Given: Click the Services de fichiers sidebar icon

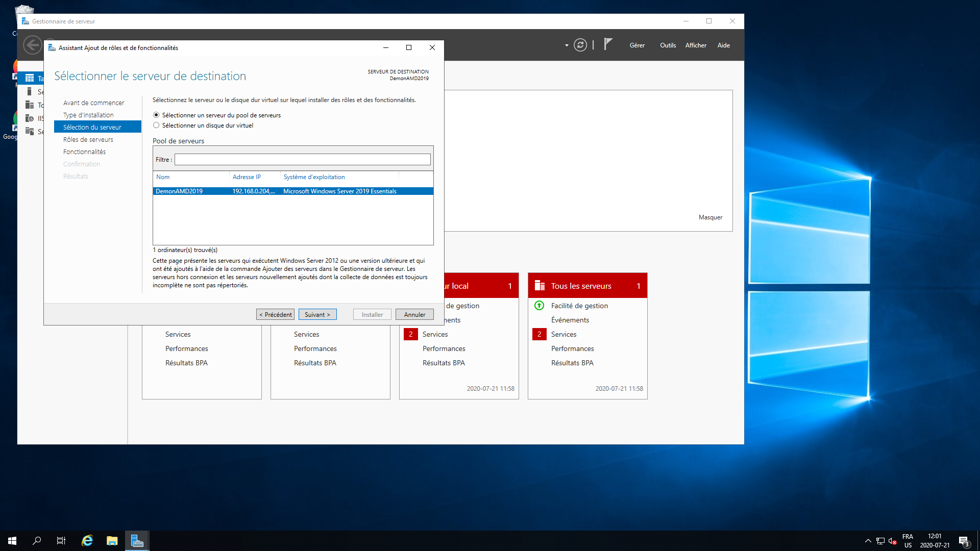Looking at the screenshot, I should click(31, 131).
